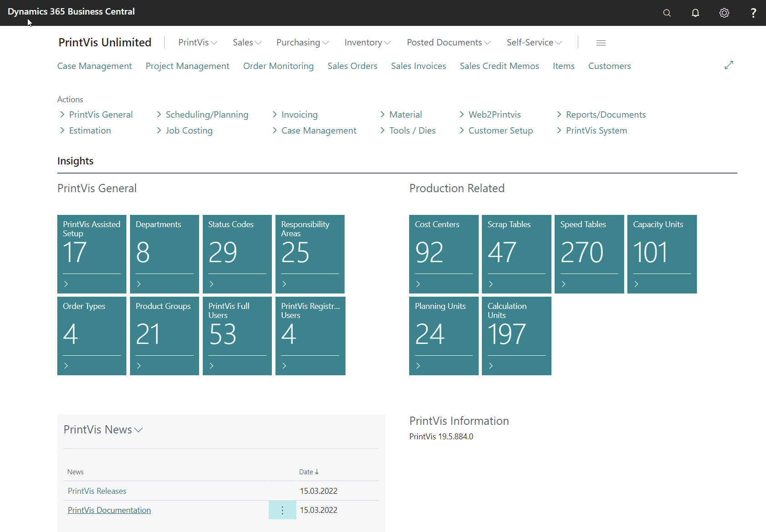Expand the PrintVis menu dropdown
The width and height of the screenshot is (766, 532).
click(x=198, y=42)
